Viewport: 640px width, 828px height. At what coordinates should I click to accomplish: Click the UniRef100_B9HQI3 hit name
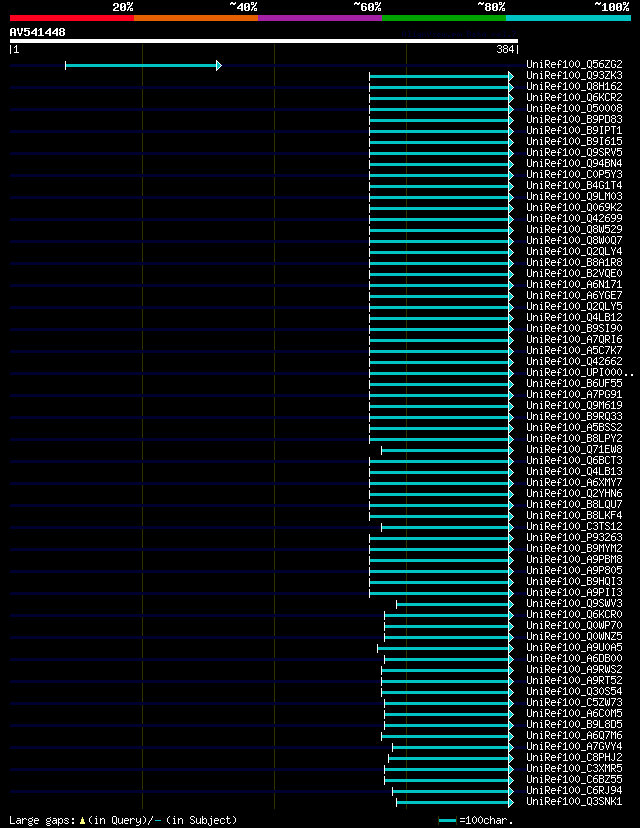point(574,581)
